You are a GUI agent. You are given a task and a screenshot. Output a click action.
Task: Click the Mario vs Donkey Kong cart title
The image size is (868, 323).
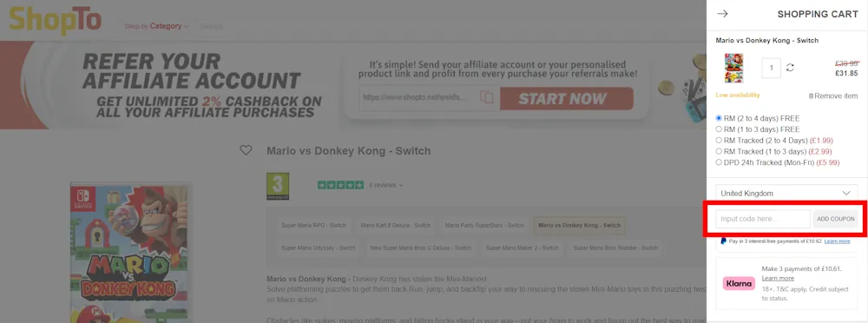click(x=766, y=41)
